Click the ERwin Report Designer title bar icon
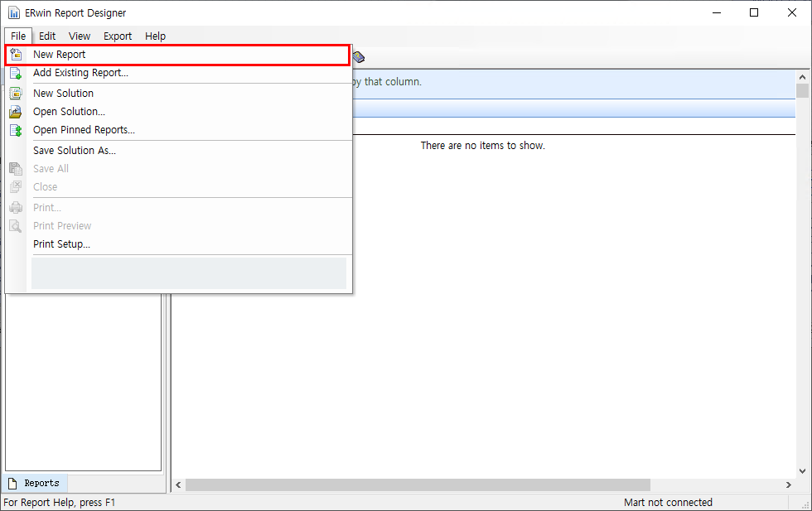Image resolution: width=812 pixels, height=511 pixels. [14, 13]
